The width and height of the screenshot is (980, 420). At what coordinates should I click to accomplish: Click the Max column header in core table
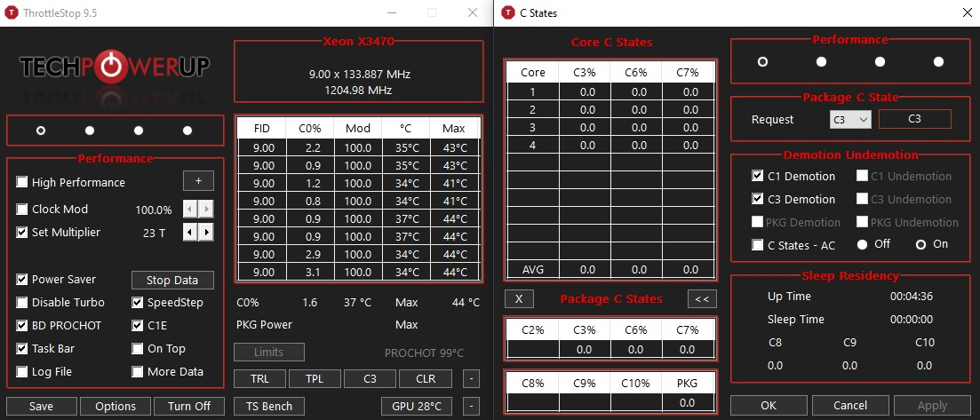click(454, 128)
